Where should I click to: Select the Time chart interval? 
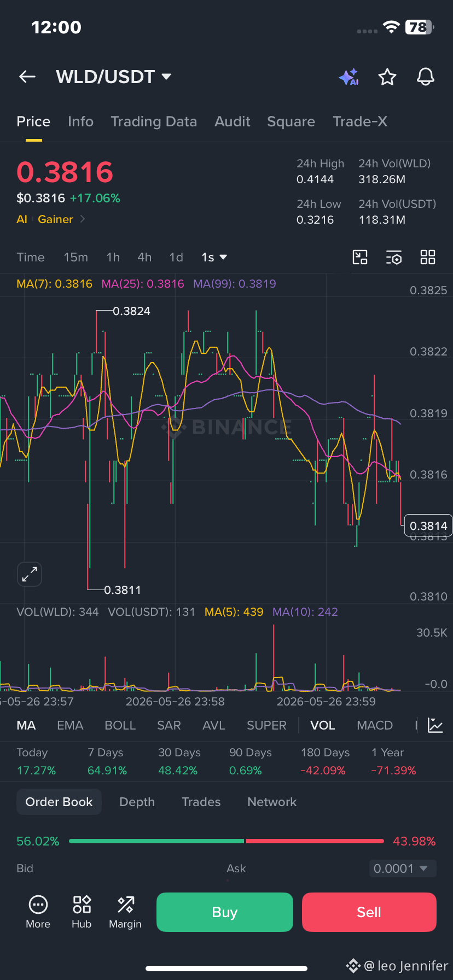31,257
